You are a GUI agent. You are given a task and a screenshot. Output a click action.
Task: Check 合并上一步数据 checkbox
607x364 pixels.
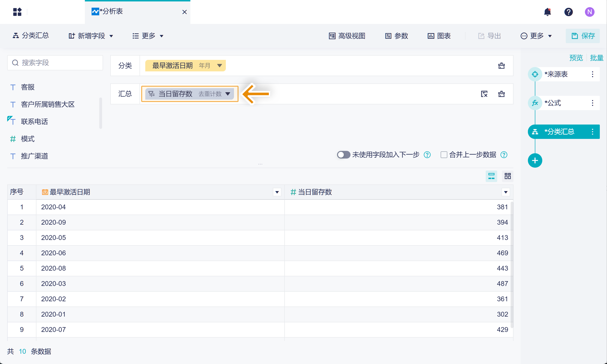[444, 155]
